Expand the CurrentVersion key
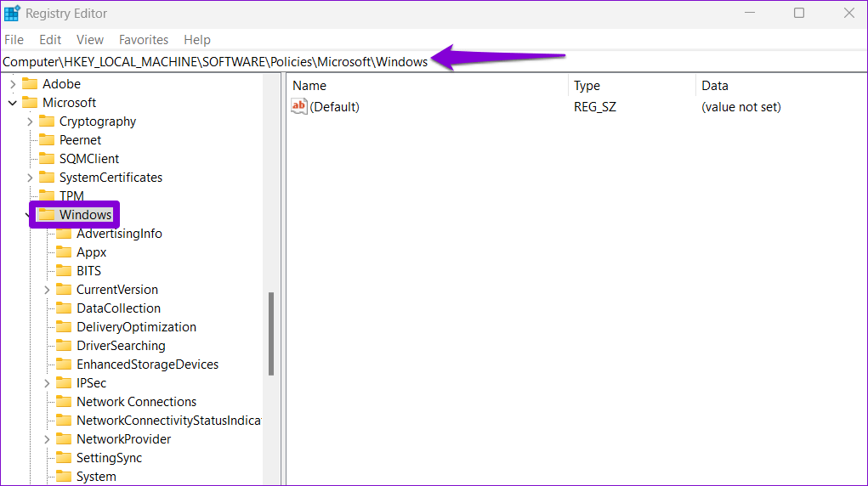This screenshot has height=486, width=868. tap(47, 290)
